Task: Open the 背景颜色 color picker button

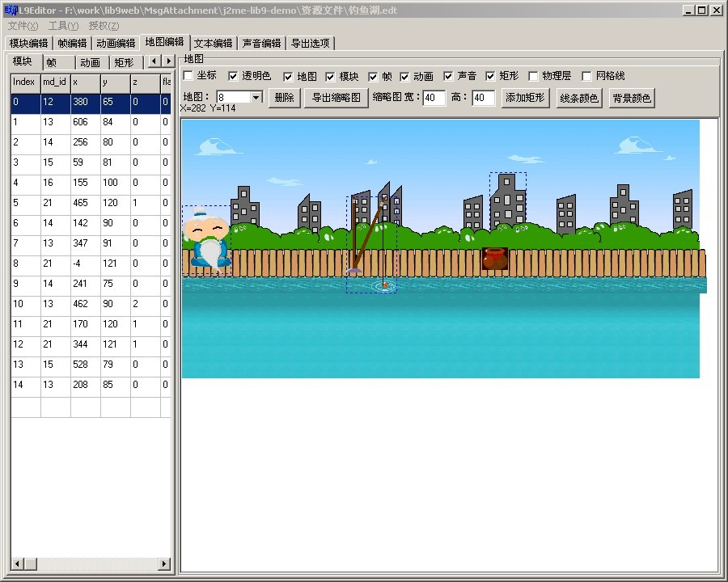Action: click(x=632, y=98)
